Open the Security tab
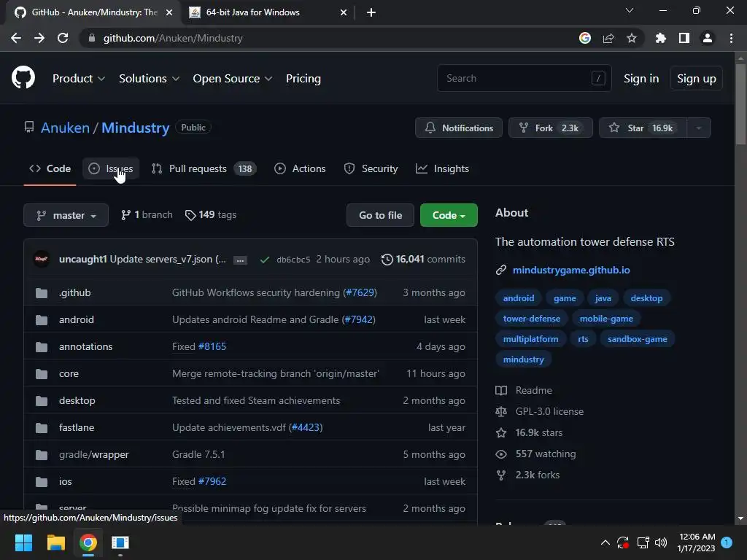Viewport: 747px width, 560px height. [371, 168]
